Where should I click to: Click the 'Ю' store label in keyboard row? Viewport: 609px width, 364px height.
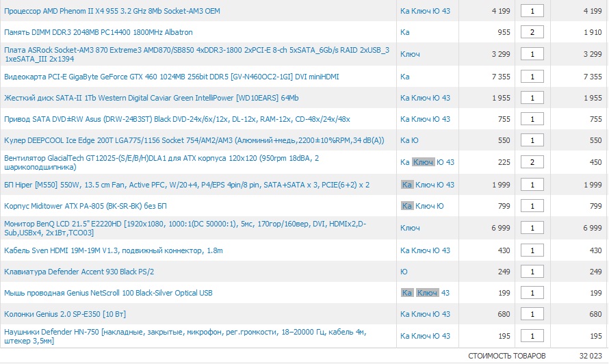[404, 272]
